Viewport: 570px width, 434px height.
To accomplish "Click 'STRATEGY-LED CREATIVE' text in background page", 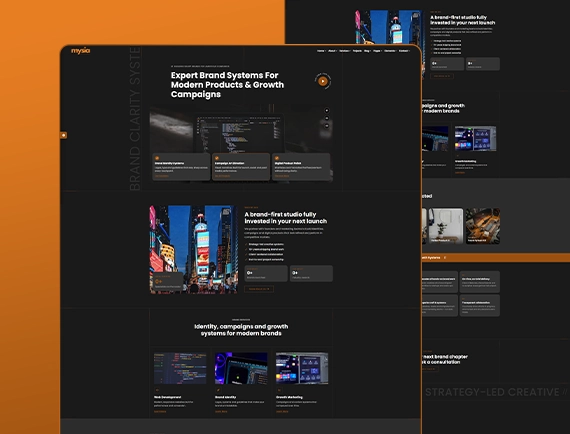I will click(492, 392).
